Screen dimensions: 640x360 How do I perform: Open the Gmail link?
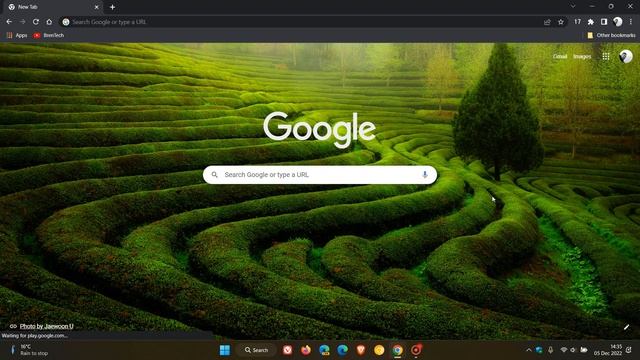pyautogui.click(x=560, y=56)
